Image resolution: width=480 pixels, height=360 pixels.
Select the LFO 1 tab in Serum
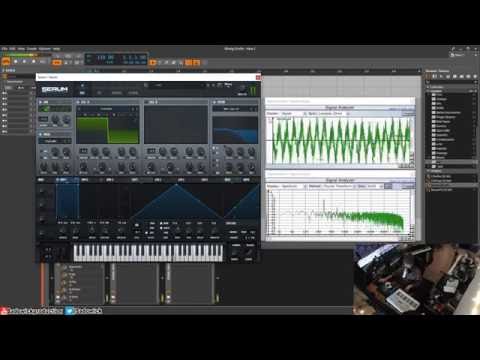(135, 180)
